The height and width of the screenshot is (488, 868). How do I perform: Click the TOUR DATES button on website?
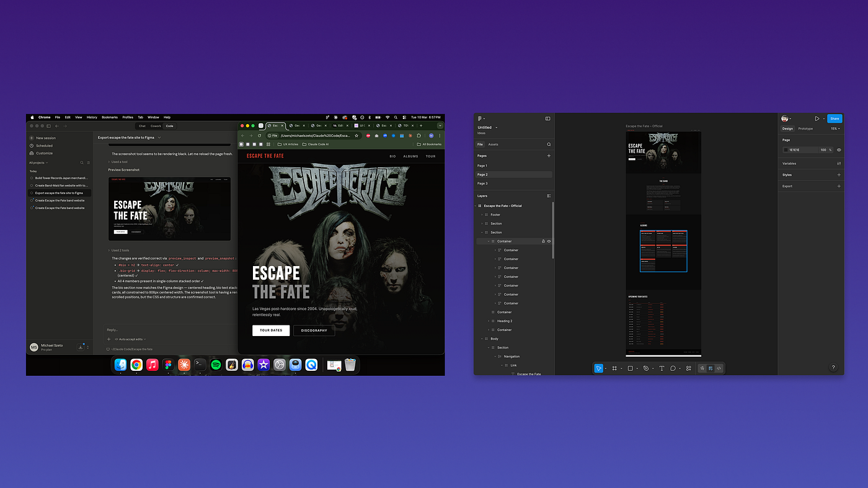click(271, 331)
